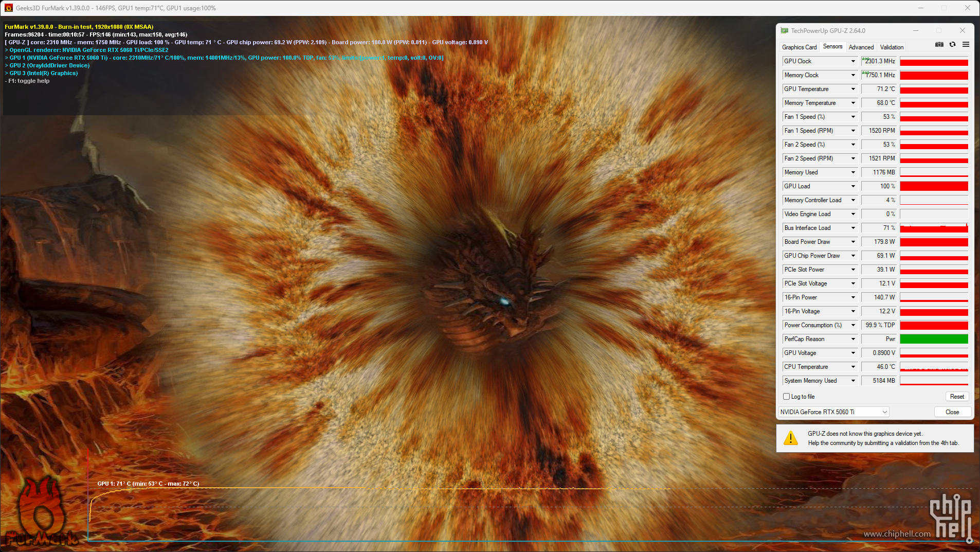
Task: Open the GPU-Z hamburger menu icon
Action: pyautogui.click(x=966, y=45)
